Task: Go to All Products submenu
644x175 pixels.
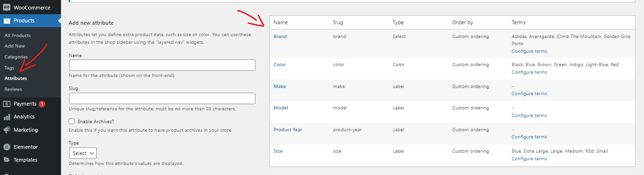Action: pyautogui.click(x=18, y=35)
